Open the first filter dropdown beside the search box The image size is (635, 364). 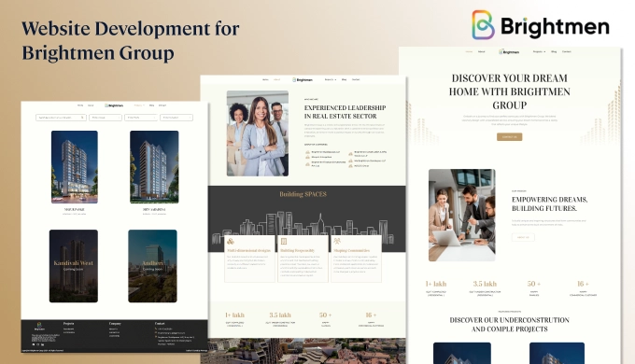click(x=106, y=118)
